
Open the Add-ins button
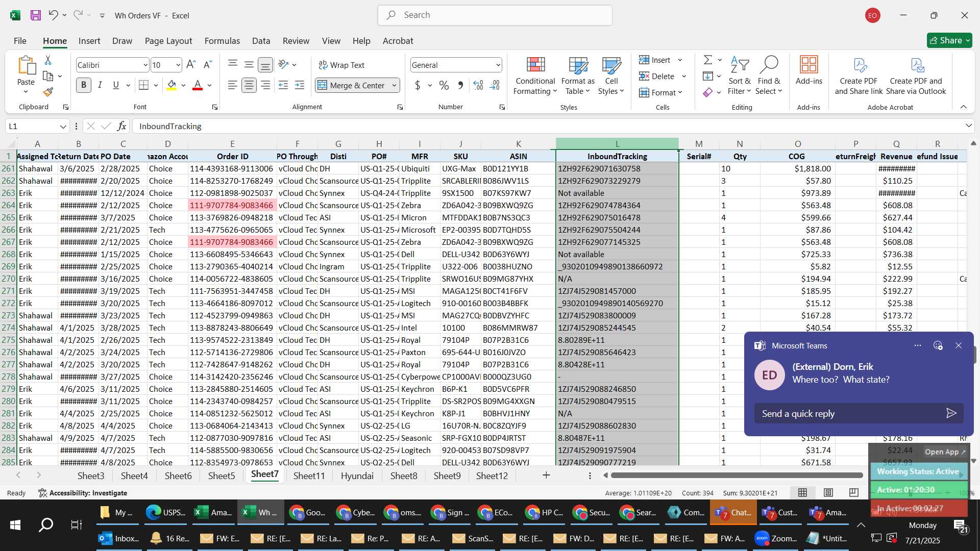(x=809, y=71)
